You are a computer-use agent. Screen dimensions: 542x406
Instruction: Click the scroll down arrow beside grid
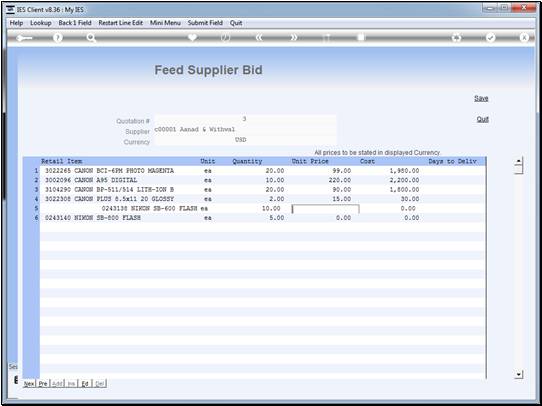pos(518,375)
